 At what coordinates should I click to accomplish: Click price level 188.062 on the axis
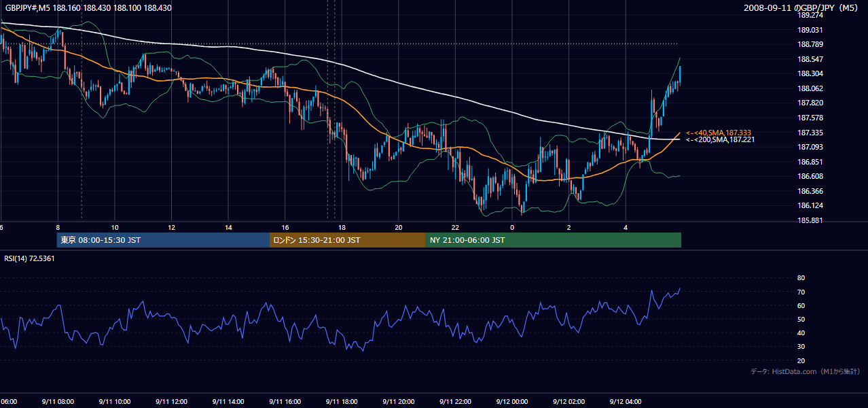[x=810, y=88]
